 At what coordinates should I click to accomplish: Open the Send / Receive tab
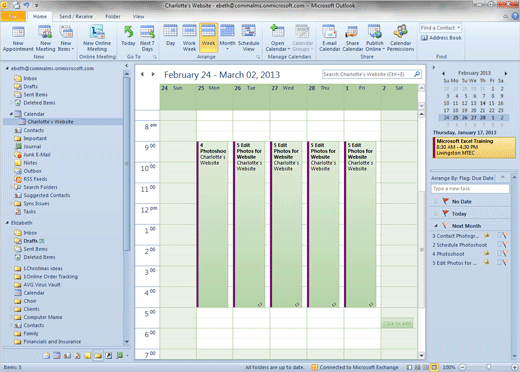pos(76,16)
